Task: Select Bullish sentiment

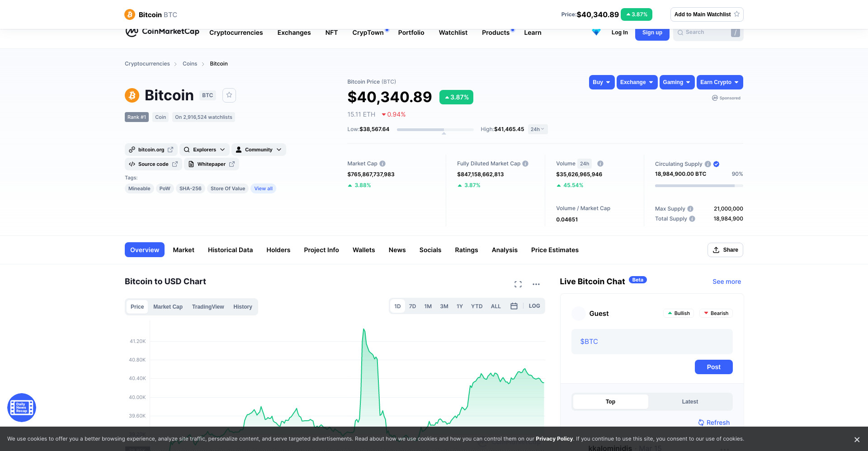Action: pyautogui.click(x=679, y=313)
